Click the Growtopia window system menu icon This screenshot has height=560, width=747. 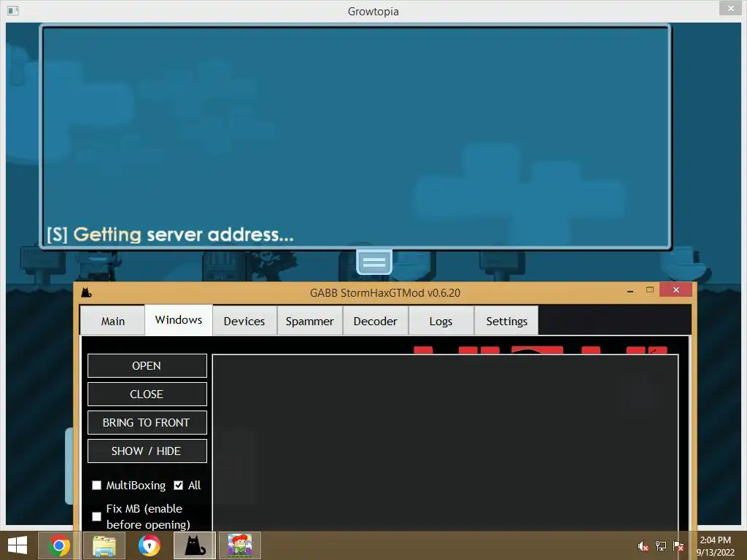click(x=13, y=10)
